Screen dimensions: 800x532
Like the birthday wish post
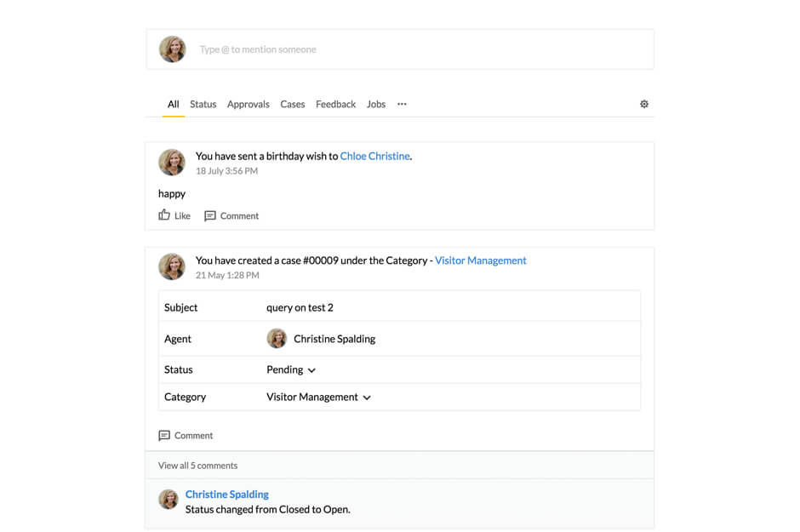point(174,215)
